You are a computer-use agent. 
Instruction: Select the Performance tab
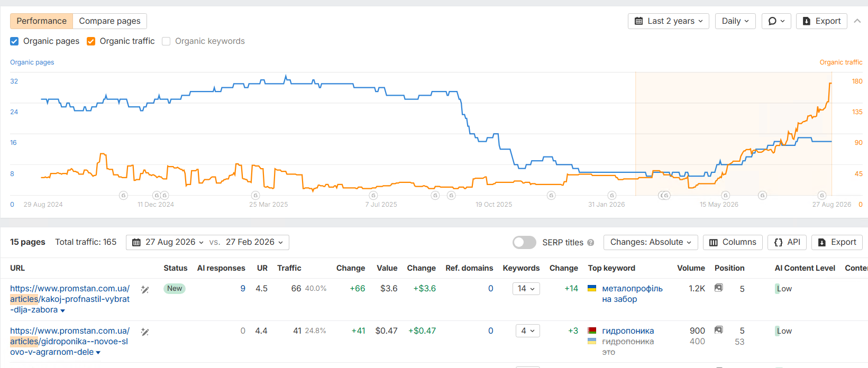click(x=41, y=21)
